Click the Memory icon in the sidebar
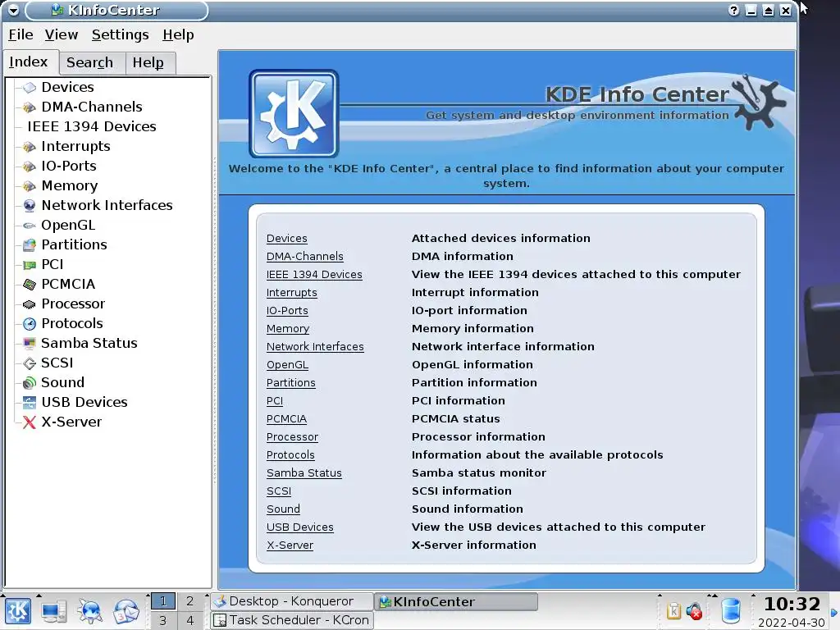This screenshot has width=840, height=630. coord(30,186)
